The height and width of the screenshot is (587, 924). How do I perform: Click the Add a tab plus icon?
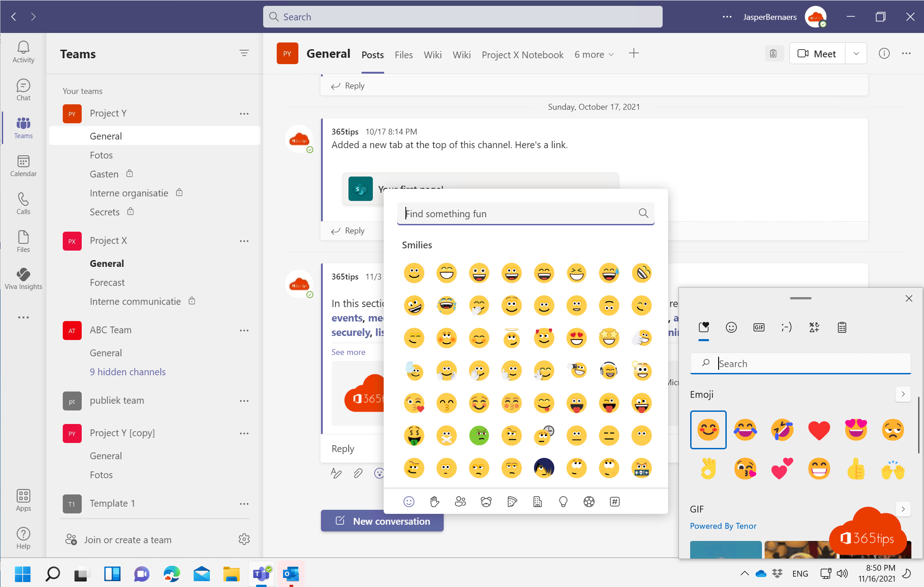tap(633, 53)
